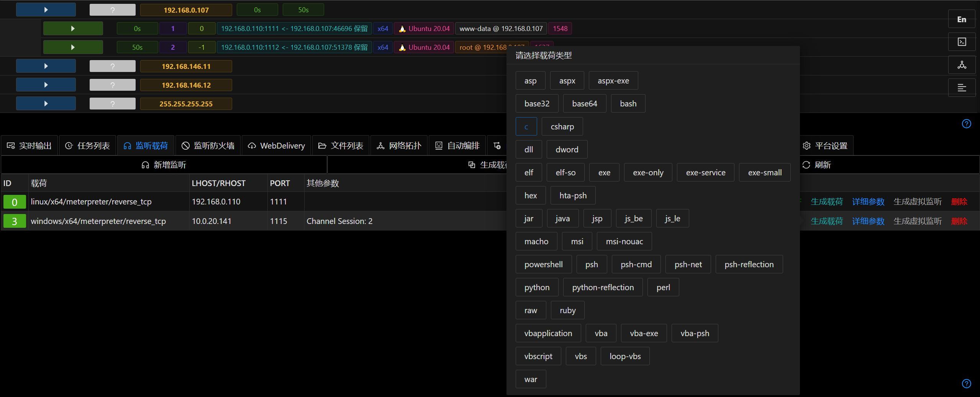The image size is (980, 397).
Task: Switch to the 任务列表 tab
Action: coord(88,145)
